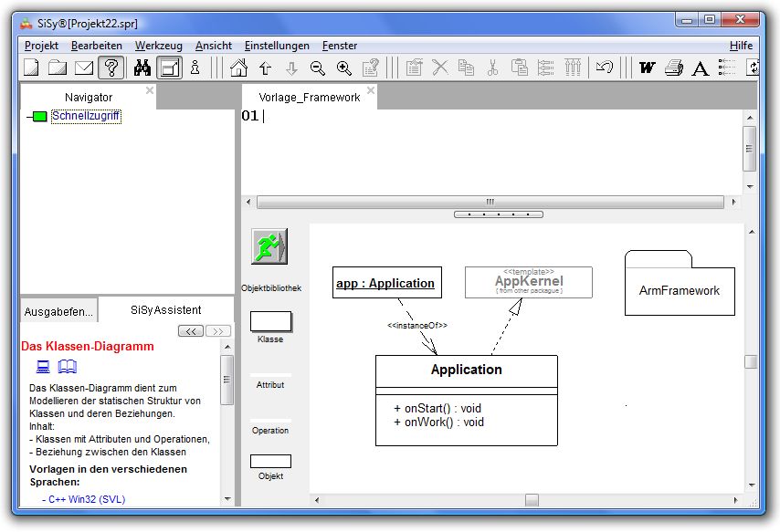The width and height of the screenshot is (780, 532).
Task: Click the computer icon under Das Klassen-Diagramm
Action: (x=43, y=367)
